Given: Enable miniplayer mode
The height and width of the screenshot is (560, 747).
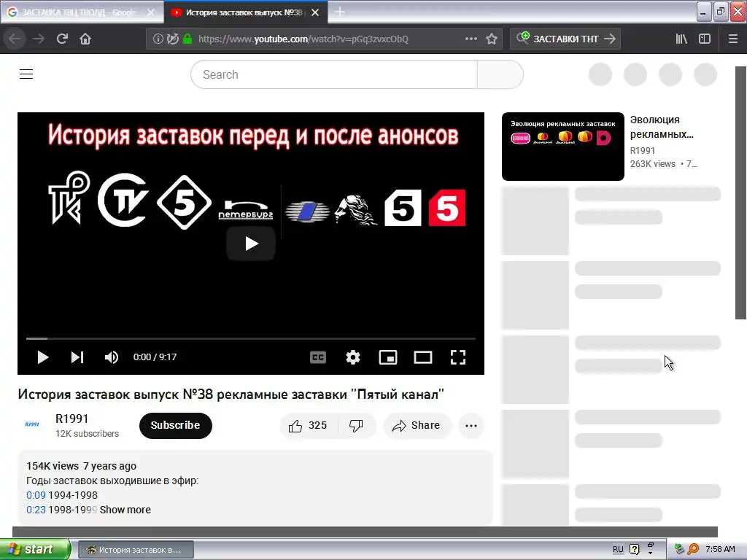Looking at the screenshot, I should [x=388, y=357].
